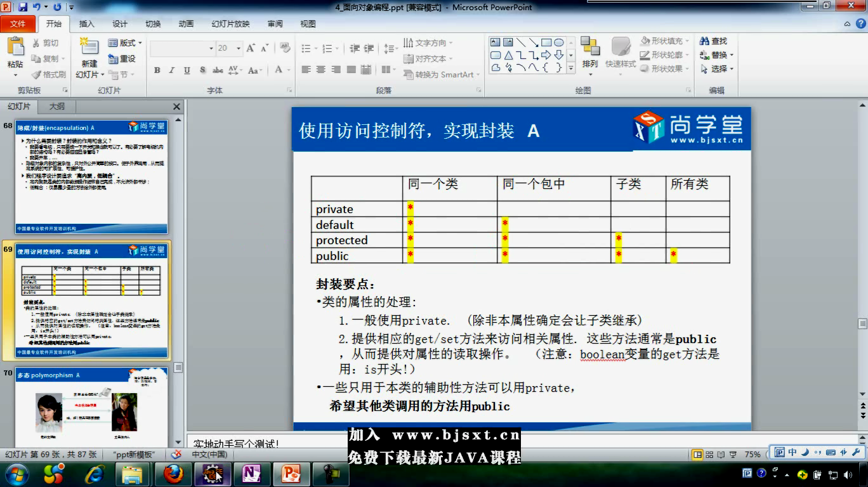Justify the text
The height and width of the screenshot is (487, 868).
(x=351, y=70)
